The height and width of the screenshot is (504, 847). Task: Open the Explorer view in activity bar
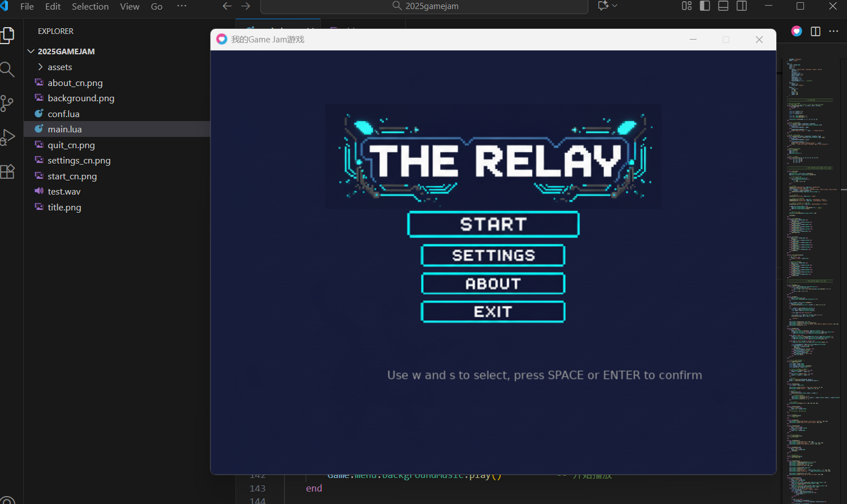tap(8, 36)
